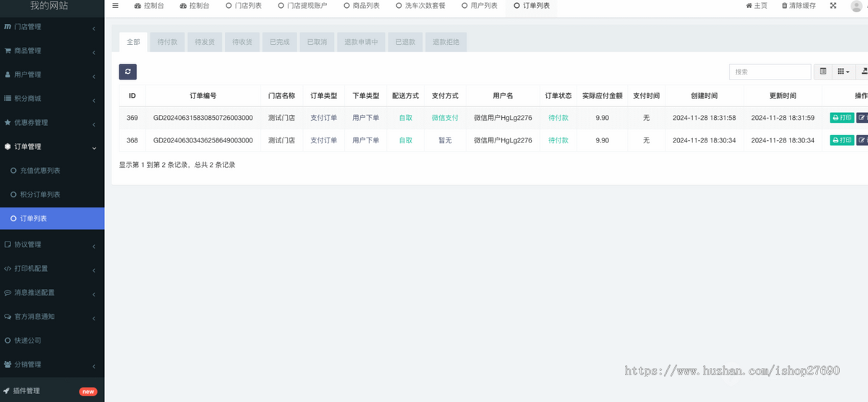Expand 协议管理 using its chevron
Viewport: 868px width, 402px height.
[94, 245]
